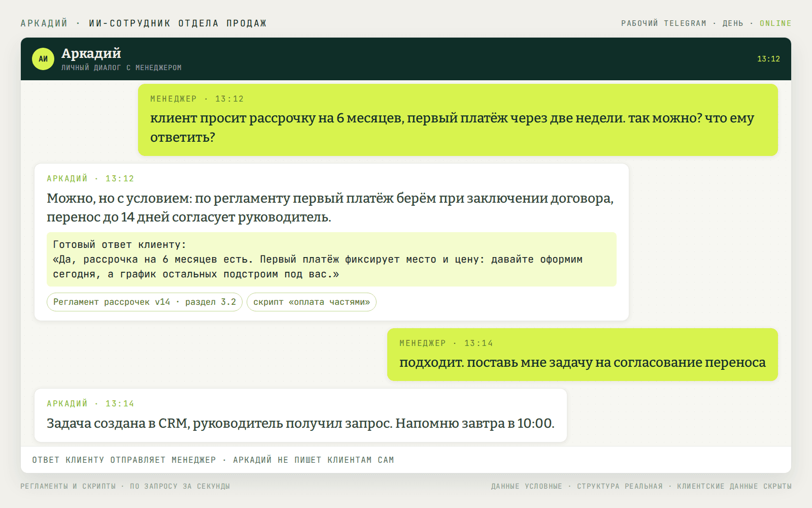Image resolution: width=812 pixels, height=508 pixels.
Task: Click the round "АИ" avatar in the chat header
Action: coord(43,59)
